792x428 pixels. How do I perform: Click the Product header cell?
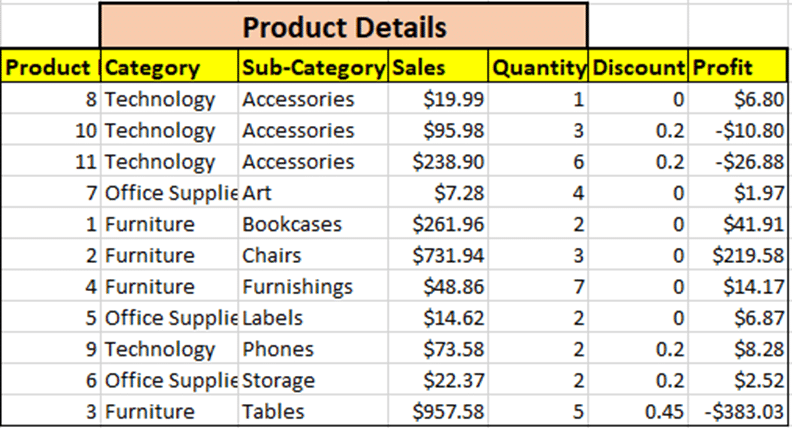click(x=51, y=66)
